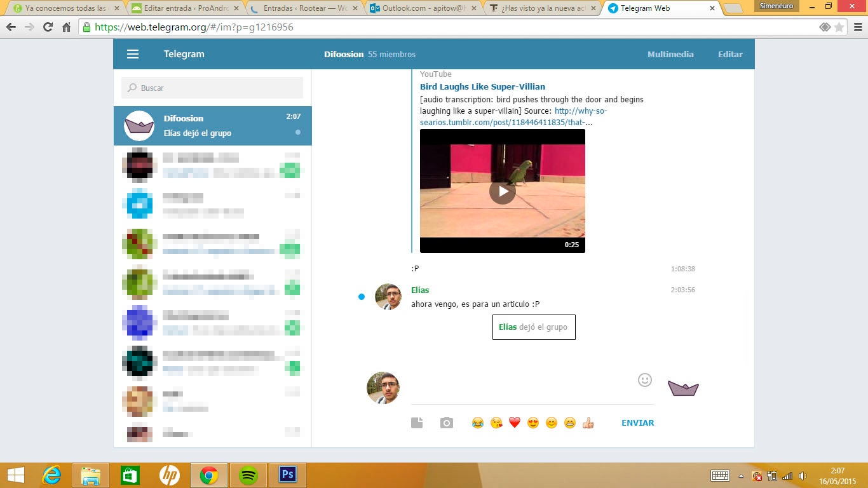Switch to '¿Has visto ya la nueva' tab
This screenshot has width=868, height=488.
click(x=542, y=9)
